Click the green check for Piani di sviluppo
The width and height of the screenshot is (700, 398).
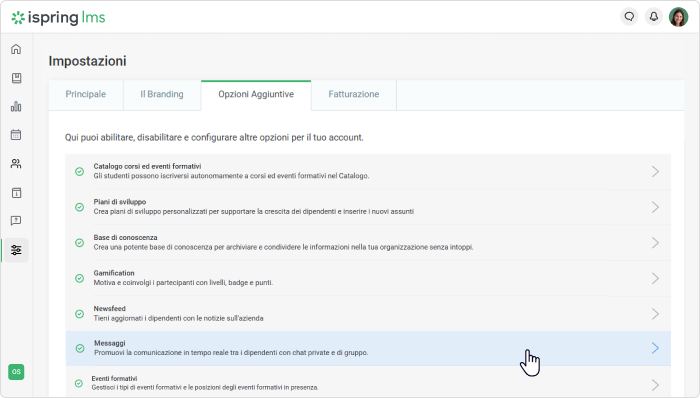pos(79,207)
